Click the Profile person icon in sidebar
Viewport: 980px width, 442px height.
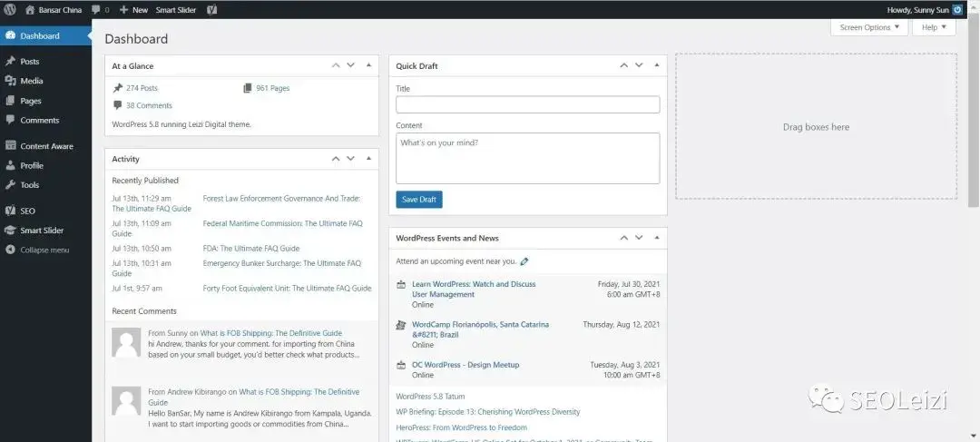(x=11, y=166)
